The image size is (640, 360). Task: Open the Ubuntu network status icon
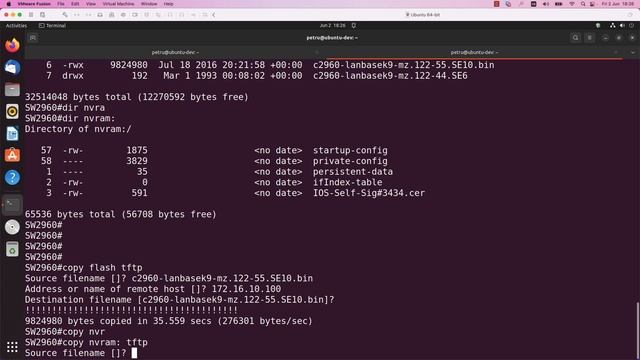point(612,25)
